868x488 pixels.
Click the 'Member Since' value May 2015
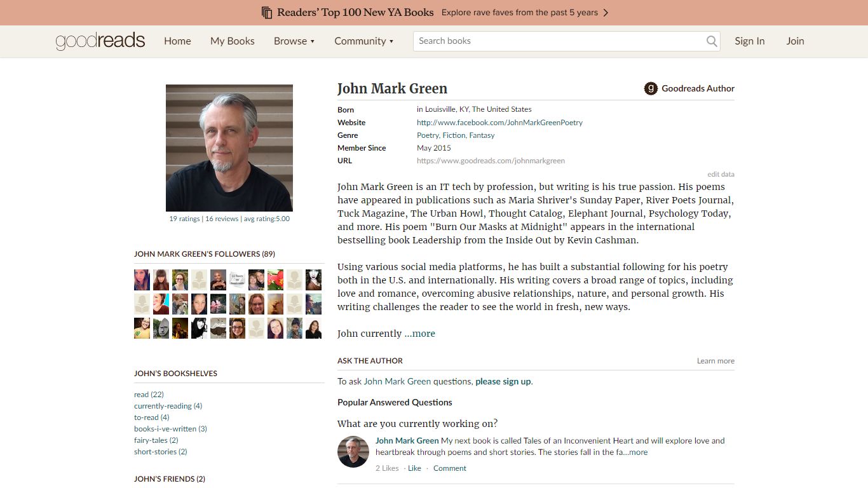(434, 148)
